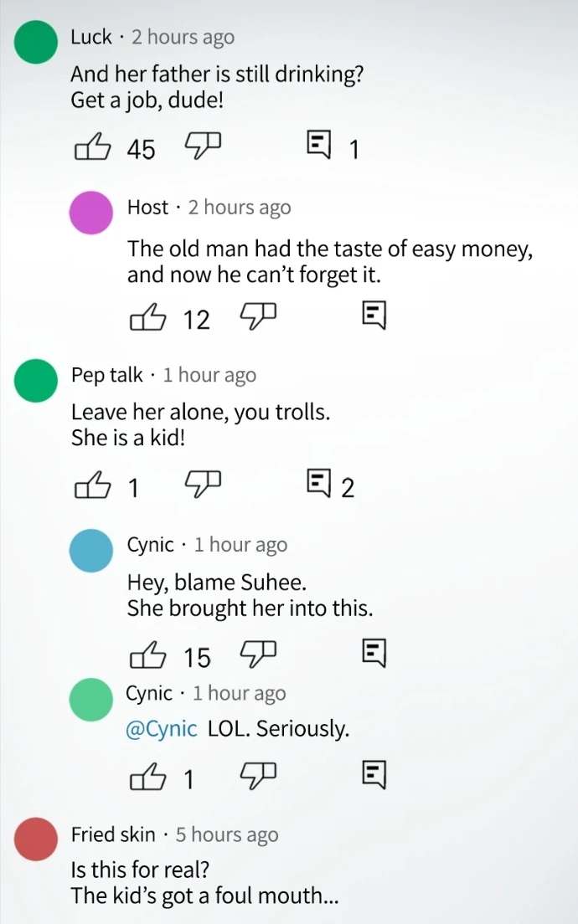This screenshot has width=578, height=924.
Task: Reply to Cynic's 'blame Suhee' comment
Action: [374, 654]
